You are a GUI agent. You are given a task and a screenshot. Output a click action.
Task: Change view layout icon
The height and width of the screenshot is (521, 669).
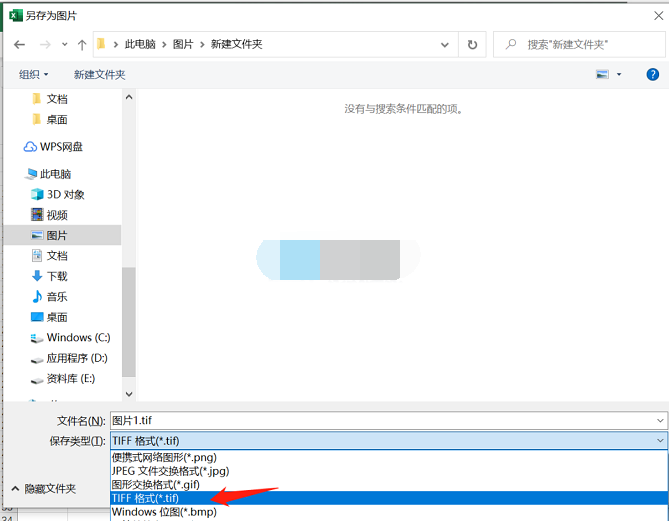pyautogui.click(x=602, y=74)
